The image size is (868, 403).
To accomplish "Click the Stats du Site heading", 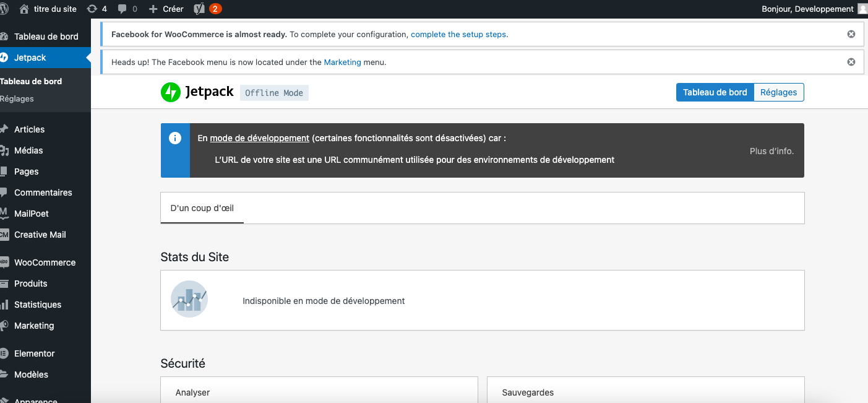I will [x=195, y=257].
